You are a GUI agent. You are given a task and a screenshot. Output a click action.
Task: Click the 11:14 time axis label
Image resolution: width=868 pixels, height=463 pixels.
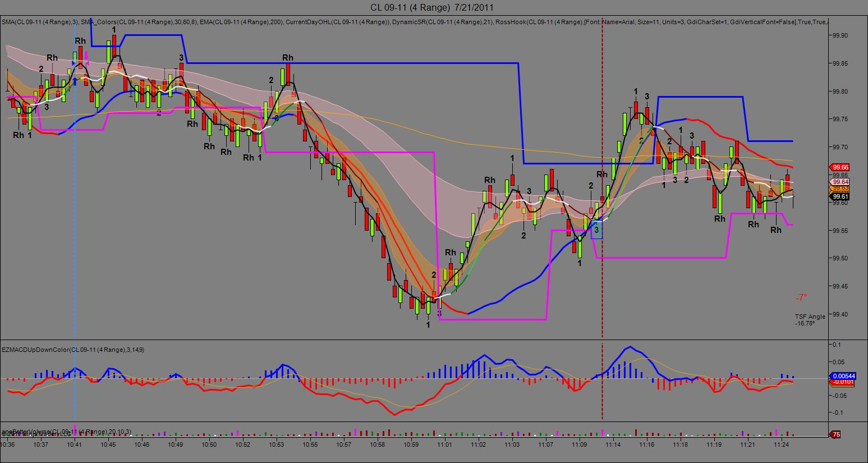pos(613,444)
